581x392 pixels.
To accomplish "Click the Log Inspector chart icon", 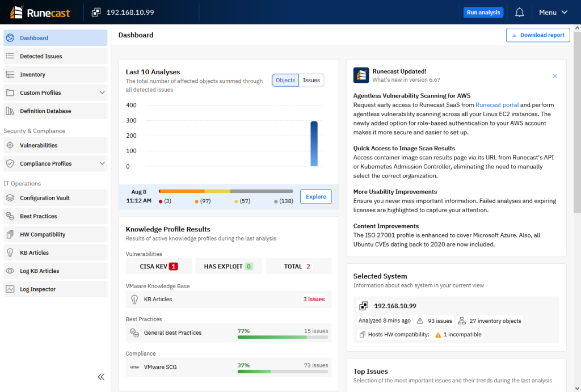I will tap(10, 289).
